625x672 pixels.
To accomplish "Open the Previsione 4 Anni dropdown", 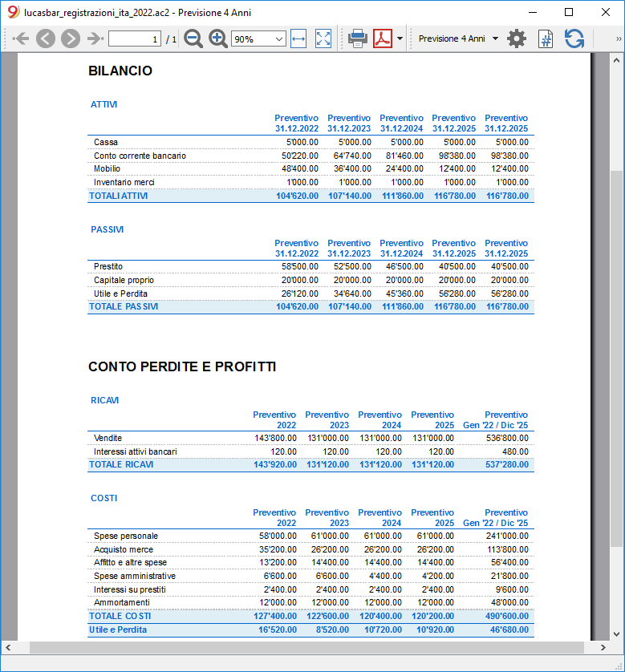I will [x=458, y=38].
